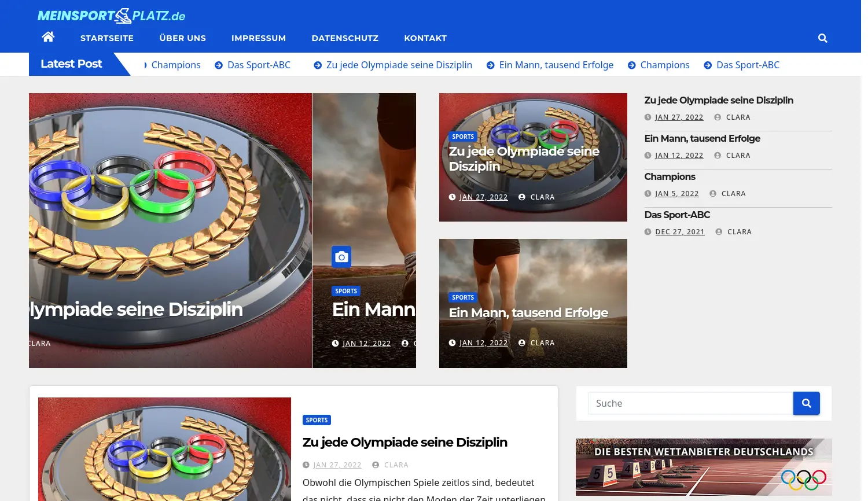Click the clock icon beside JAN 27, 2022
868x501 pixels.
click(648, 117)
